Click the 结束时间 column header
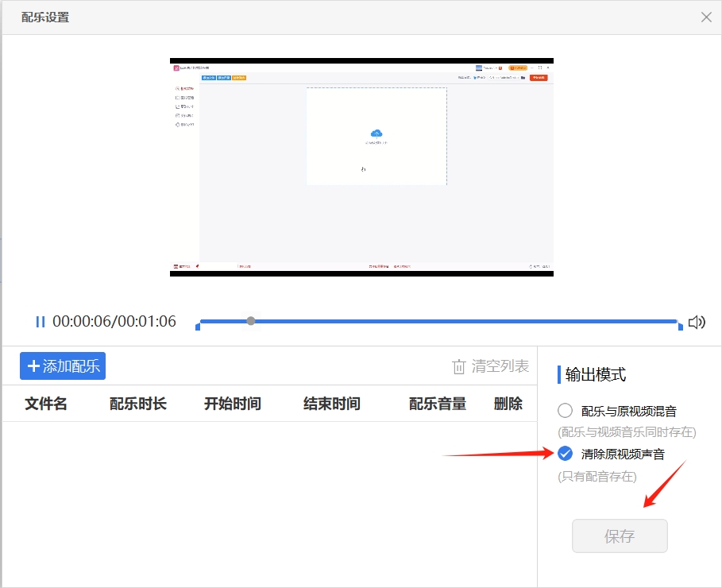 tap(332, 404)
